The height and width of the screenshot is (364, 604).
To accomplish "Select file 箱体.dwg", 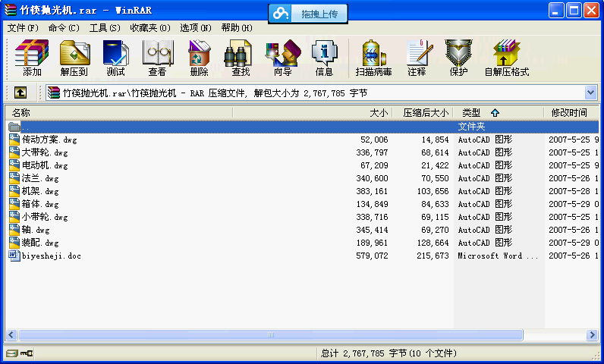I will (x=40, y=204).
